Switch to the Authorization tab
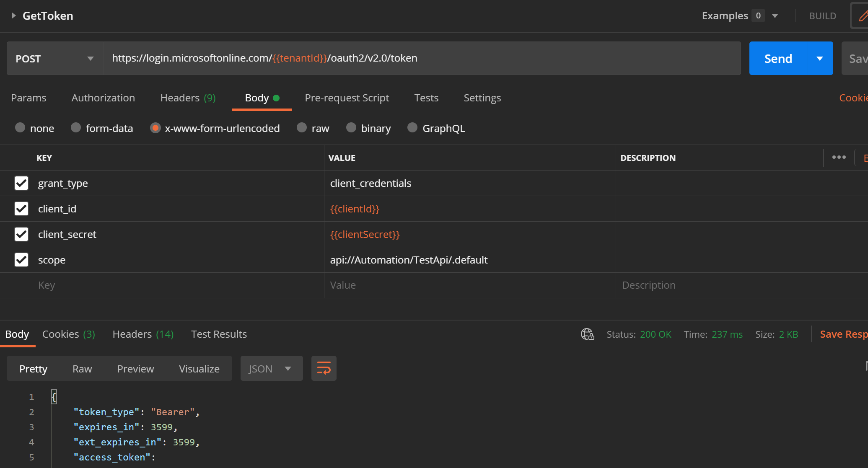Image resolution: width=868 pixels, height=468 pixels. click(x=103, y=98)
